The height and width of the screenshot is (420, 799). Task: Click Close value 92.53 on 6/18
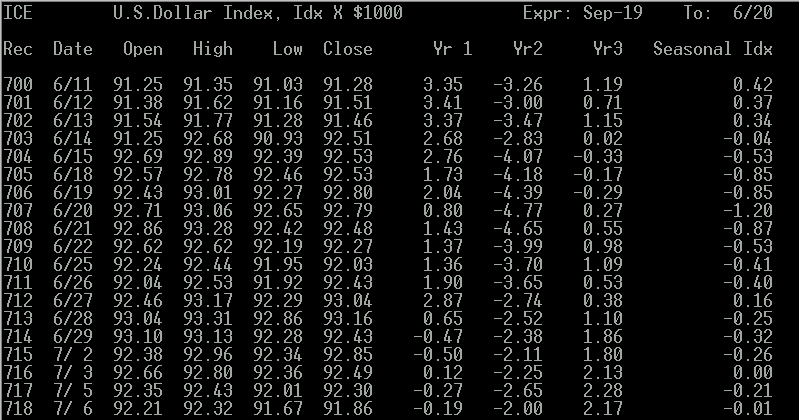[x=348, y=174]
